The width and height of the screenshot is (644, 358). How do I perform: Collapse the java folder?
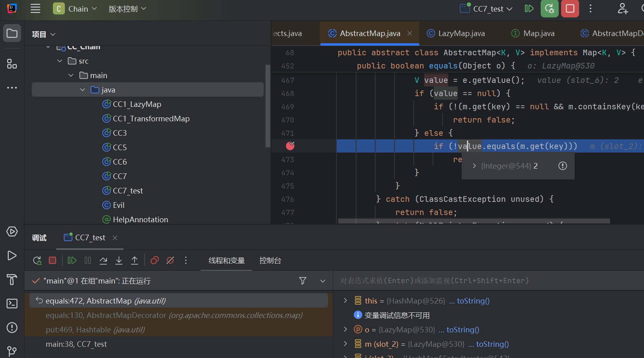click(83, 90)
